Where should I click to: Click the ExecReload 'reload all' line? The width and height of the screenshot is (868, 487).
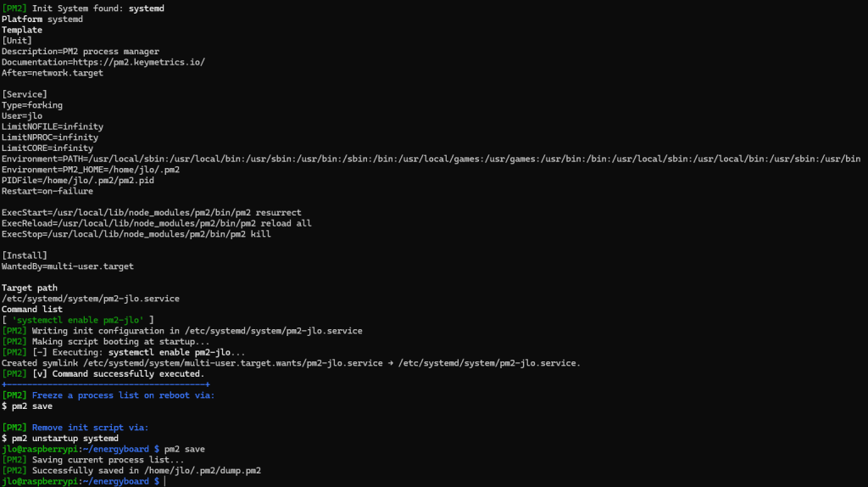tap(156, 223)
